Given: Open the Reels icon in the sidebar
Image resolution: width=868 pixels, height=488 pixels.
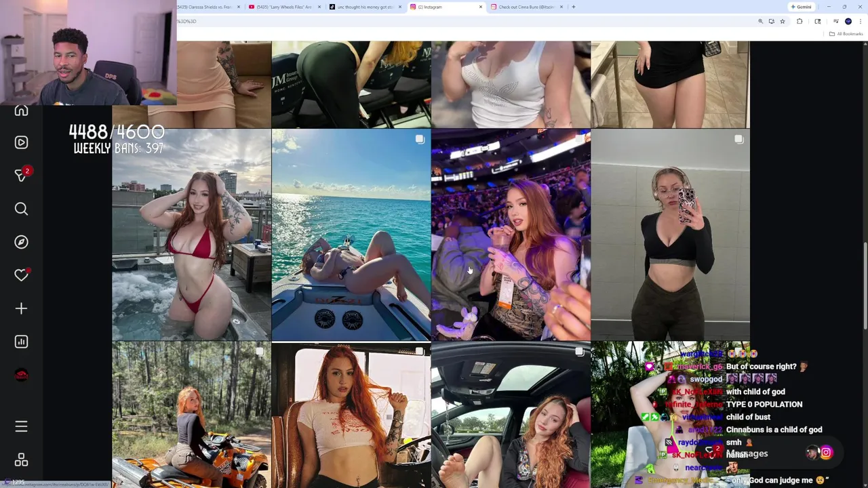Looking at the screenshot, I should point(21,142).
